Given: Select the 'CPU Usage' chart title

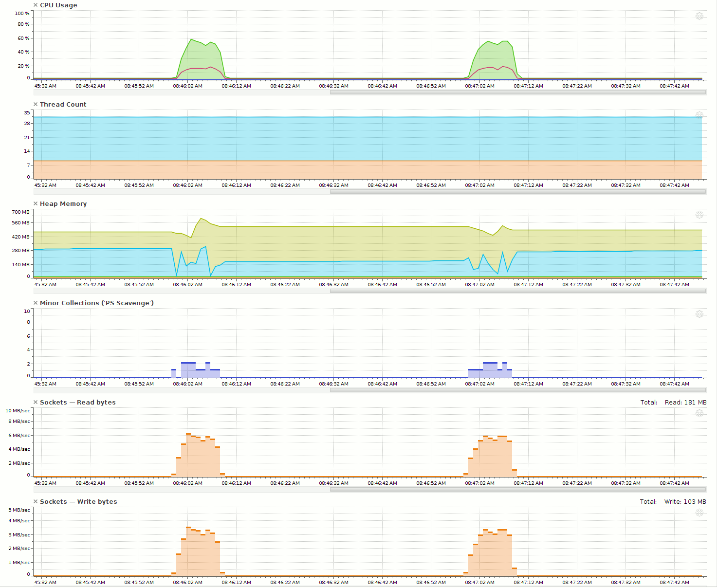Looking at the screenshot, I should coord(58,5).
